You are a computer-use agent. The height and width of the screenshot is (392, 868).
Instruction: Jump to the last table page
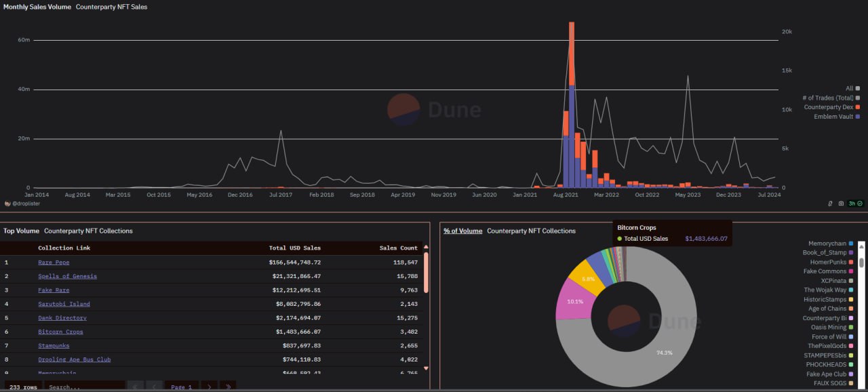click(x=228, y=387)
